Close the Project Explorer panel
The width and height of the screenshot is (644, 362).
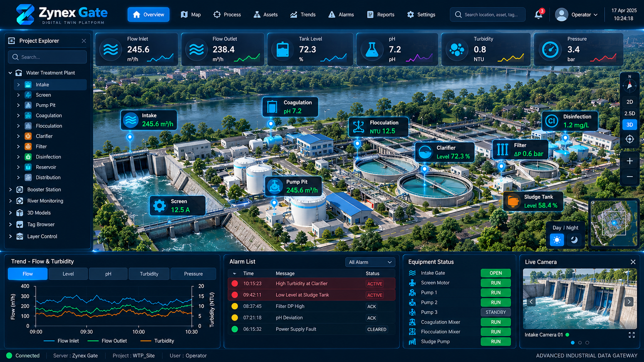(x=84, y=41)
